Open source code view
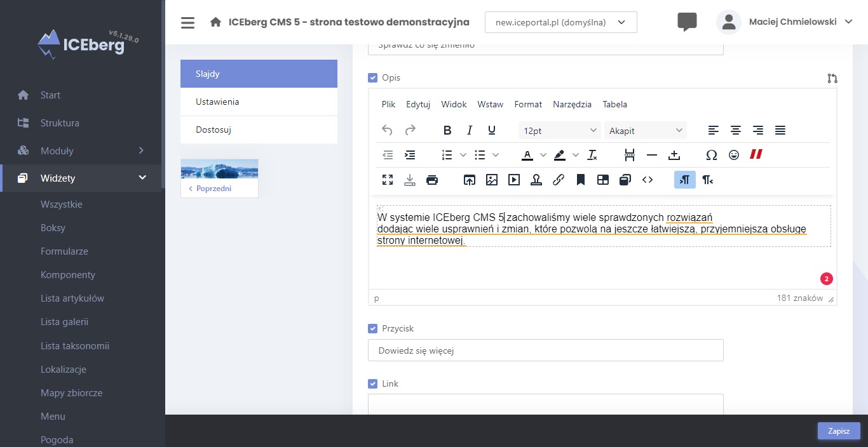The width and height of the screenshot is (868, 447). click(x=648, y=180)
